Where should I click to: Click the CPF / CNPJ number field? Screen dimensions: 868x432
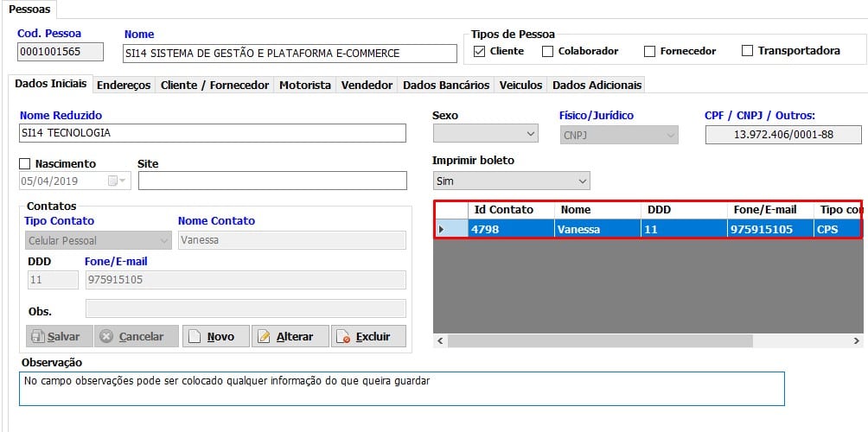click(783, 135)
